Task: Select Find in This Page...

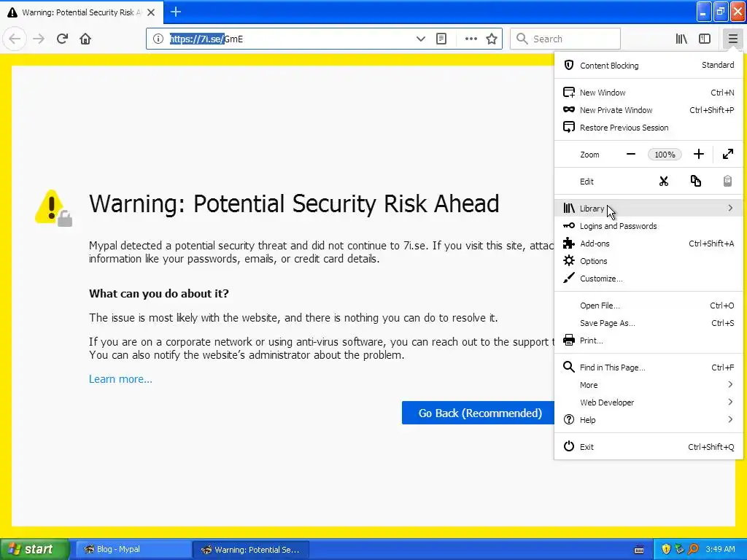Action: (x=649, y=367)
